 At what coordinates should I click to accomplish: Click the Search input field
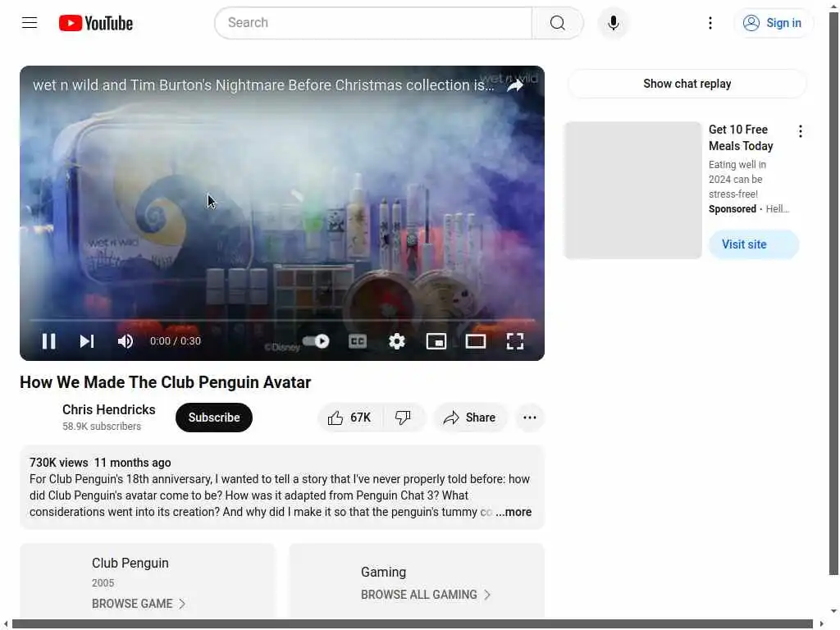(x=373, y=22)
